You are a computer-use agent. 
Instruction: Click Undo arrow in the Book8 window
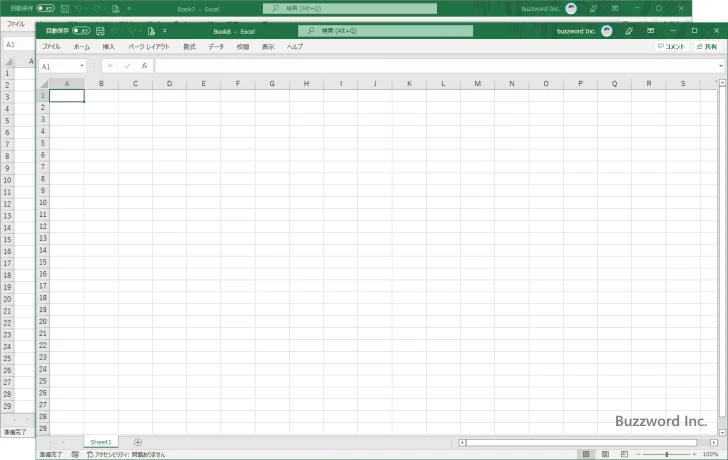click(114, 31)
